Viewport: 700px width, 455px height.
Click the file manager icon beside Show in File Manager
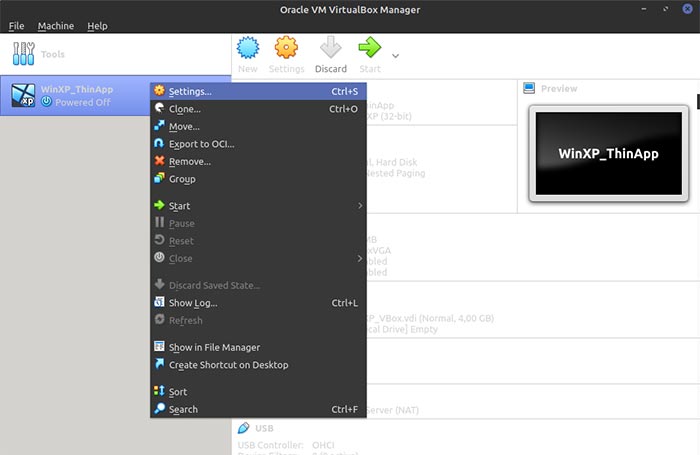159,346
